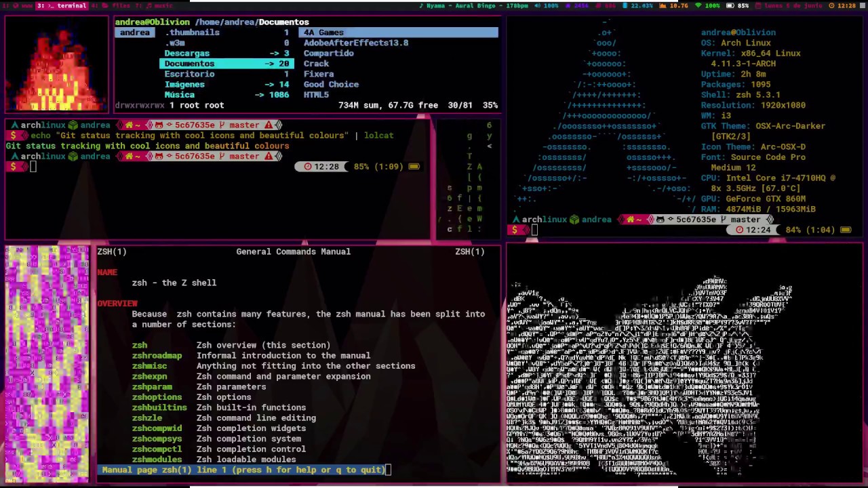868x488 pixels.
Task: Click the warning triangle icon in first prompt
Action: (x=269, y=125)
